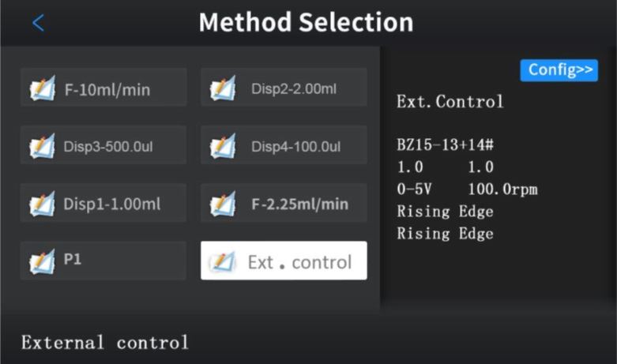Viewport: 617px width, 364px height.
Task: Select the F-10ml/min method
Action: coord(103,88)
